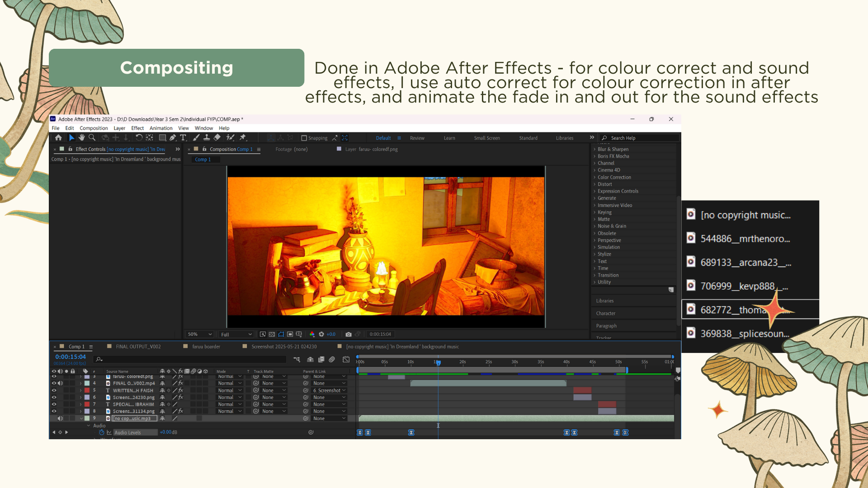Screen dimensions: 868x488
Task: Select the Clone Stamp tool
Action: [207, 138]
